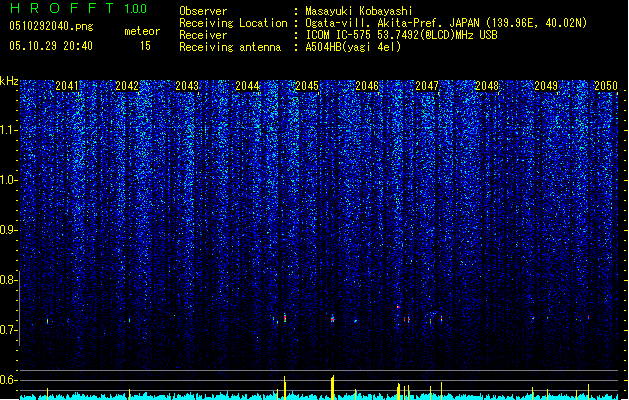Click the Ogata-vill. Akita-Pref. JAPAN location text
This screenshot has height=400, width=629.
(x=446, y=23)
